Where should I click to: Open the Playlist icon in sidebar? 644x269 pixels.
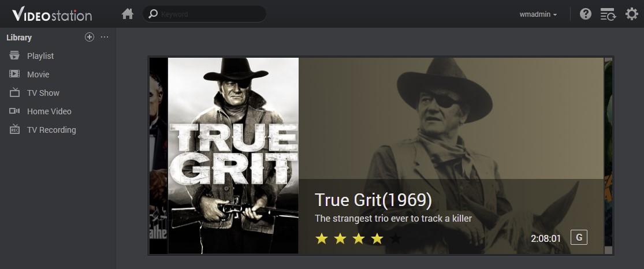point(14,55)
